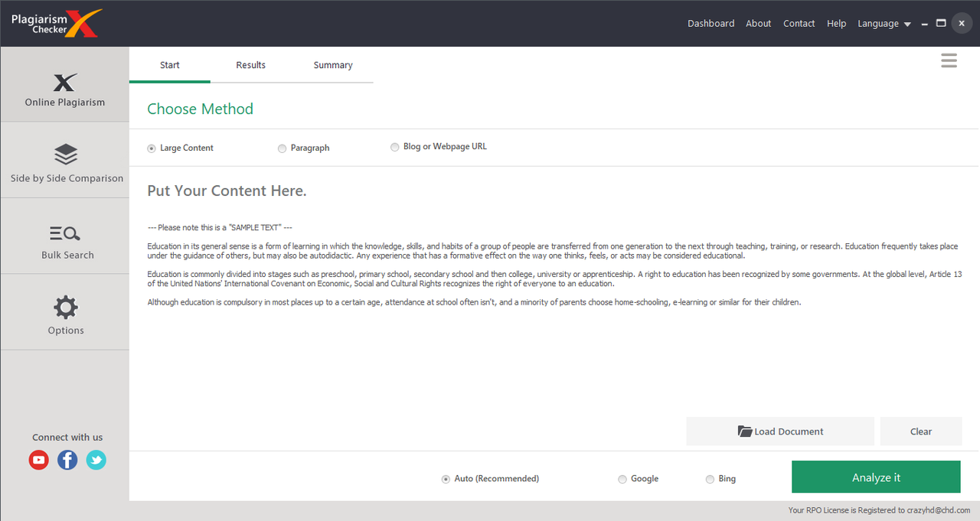Screen dimensions: 980x521
Task: Click the Load Document button
Action: 780,431
